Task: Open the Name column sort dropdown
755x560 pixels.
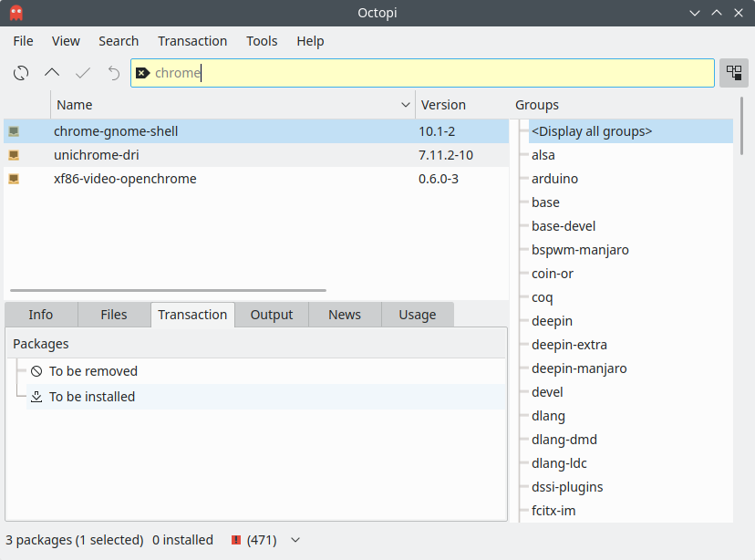Action: 407,105
